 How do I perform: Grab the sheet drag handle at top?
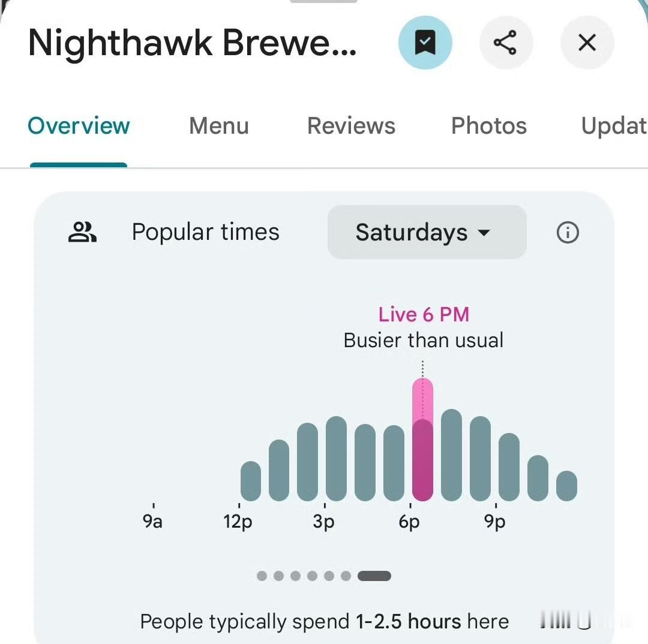coord(323,1)
